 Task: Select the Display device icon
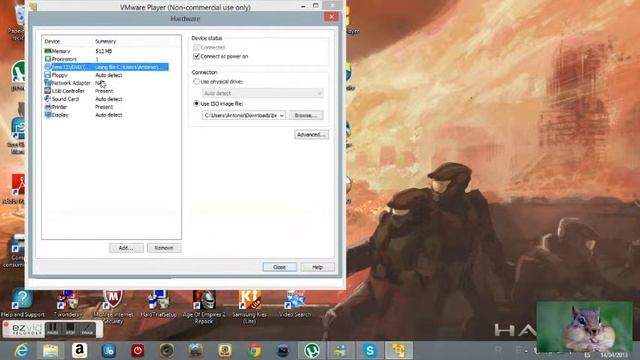click(x=48, y=115)
